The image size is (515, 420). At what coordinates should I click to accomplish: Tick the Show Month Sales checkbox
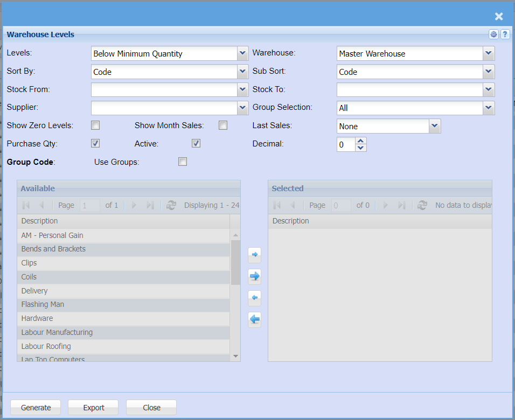[223, 125]
